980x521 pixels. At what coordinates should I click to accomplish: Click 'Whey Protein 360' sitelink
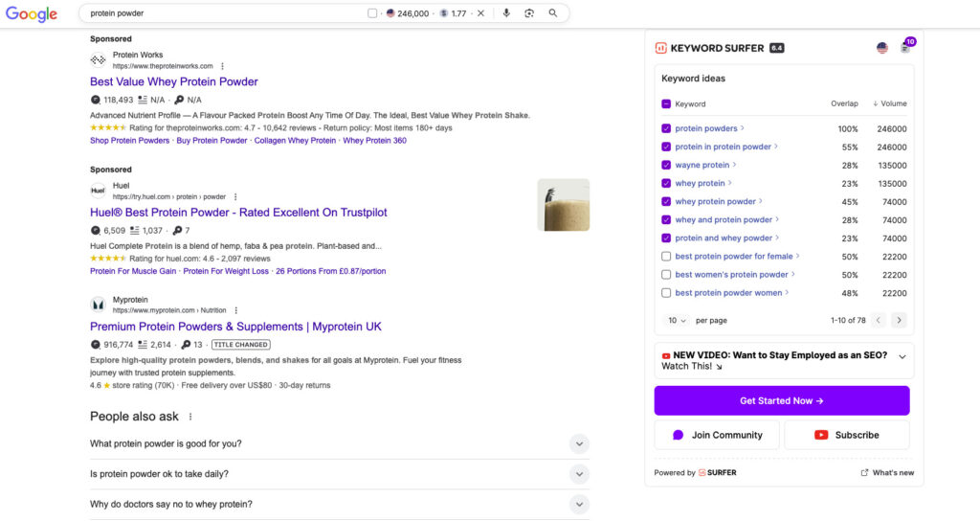(x=374, y=141)
